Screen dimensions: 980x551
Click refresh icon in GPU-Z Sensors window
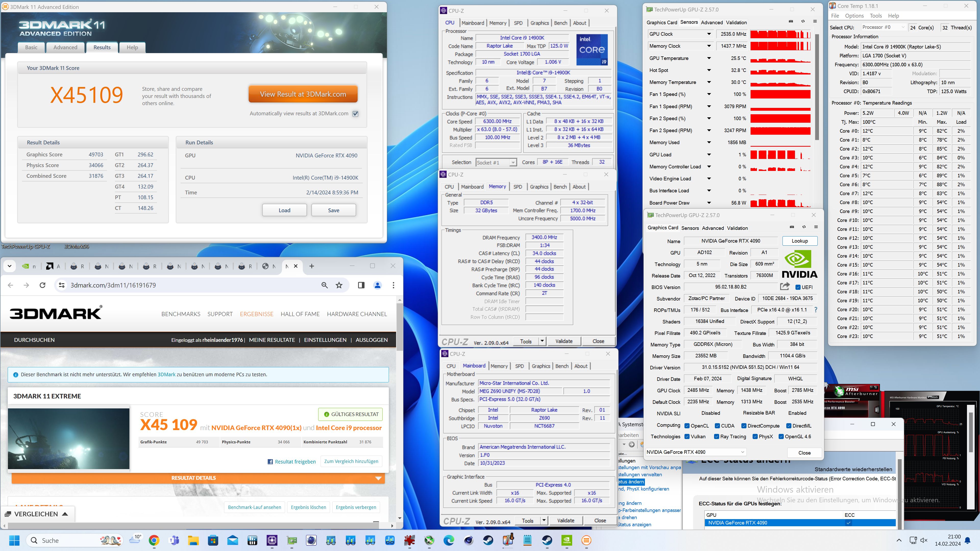point(803,21)
